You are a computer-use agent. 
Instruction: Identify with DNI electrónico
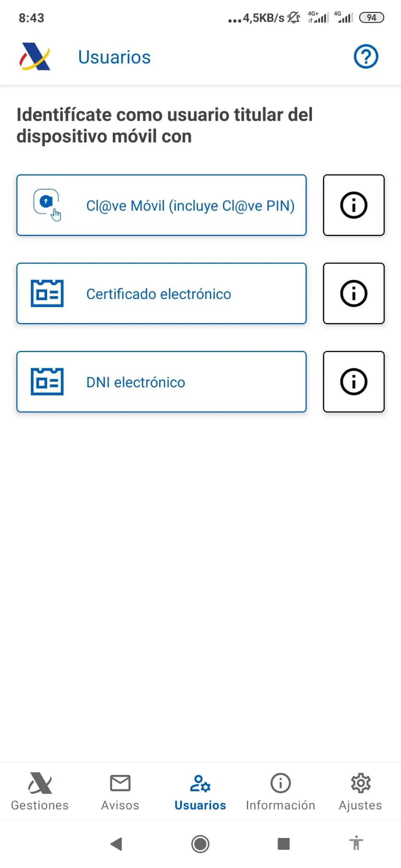pyautogui.click(x=136, y=382)
